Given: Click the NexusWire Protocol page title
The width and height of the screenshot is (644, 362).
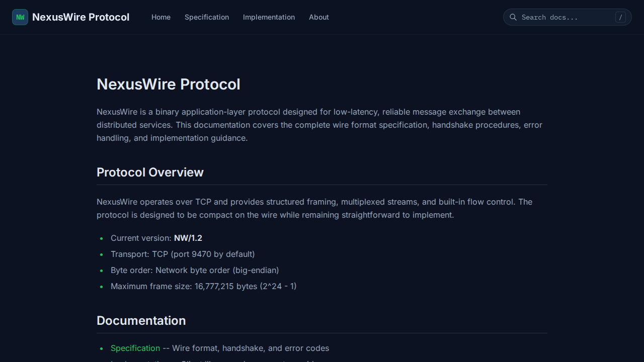Looking at the screenshot, I should pos(169,84).
